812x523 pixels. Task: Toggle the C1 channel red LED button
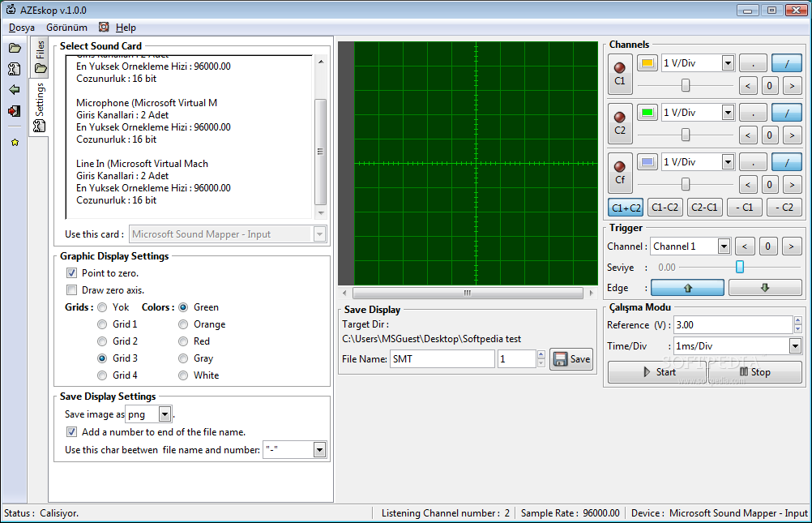[619, 74]
